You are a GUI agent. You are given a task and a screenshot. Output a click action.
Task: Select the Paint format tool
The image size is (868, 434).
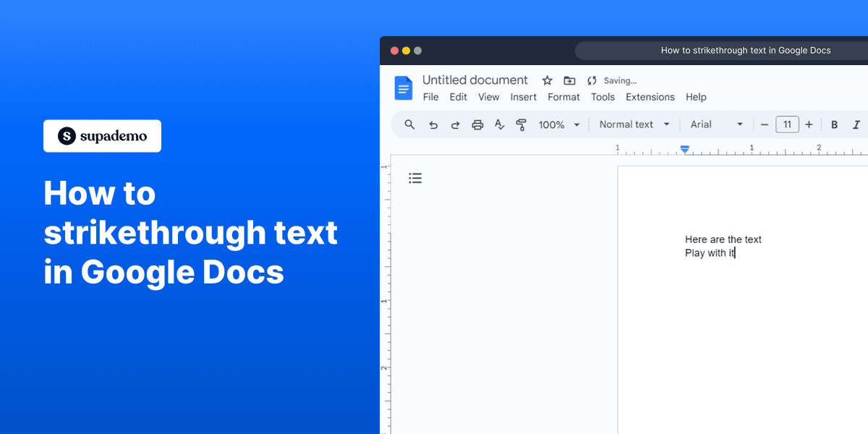coord(522,124)
